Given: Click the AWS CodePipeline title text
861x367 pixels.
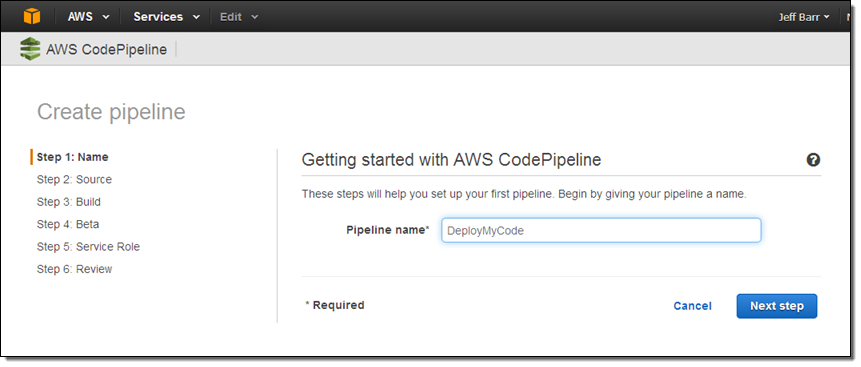Looking at the screenshot, I should tap(107, 49).
